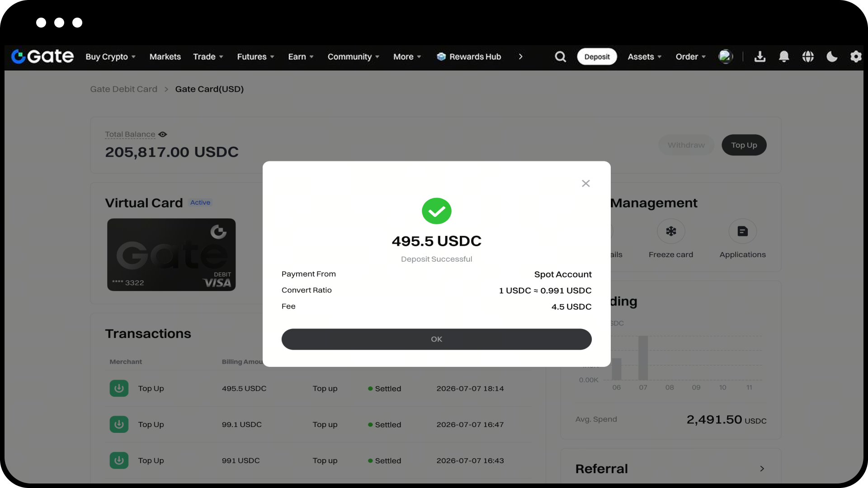Click the 991 USDC billing amount
Viewport: 868px width, 488px height.
point(241,461)
